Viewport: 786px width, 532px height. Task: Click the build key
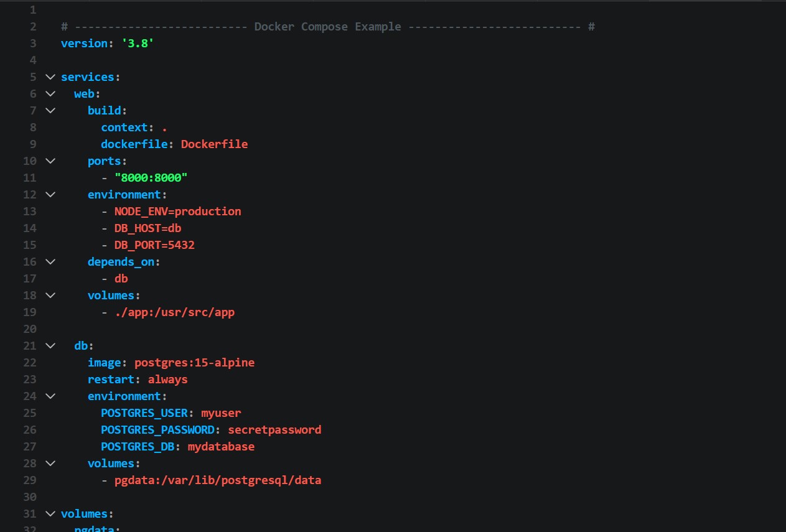tap(104, 111)
